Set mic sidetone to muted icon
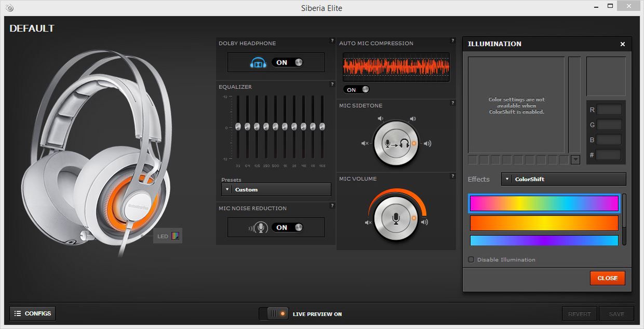 coord(365,144)
